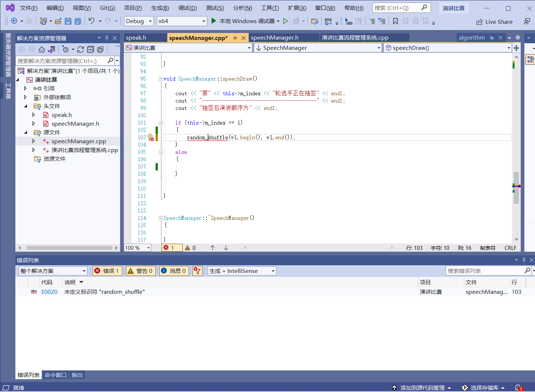Image resolution: width=535 pixels, height=392 pixels.
Task: Click the Save All icon
Action: 78,21
